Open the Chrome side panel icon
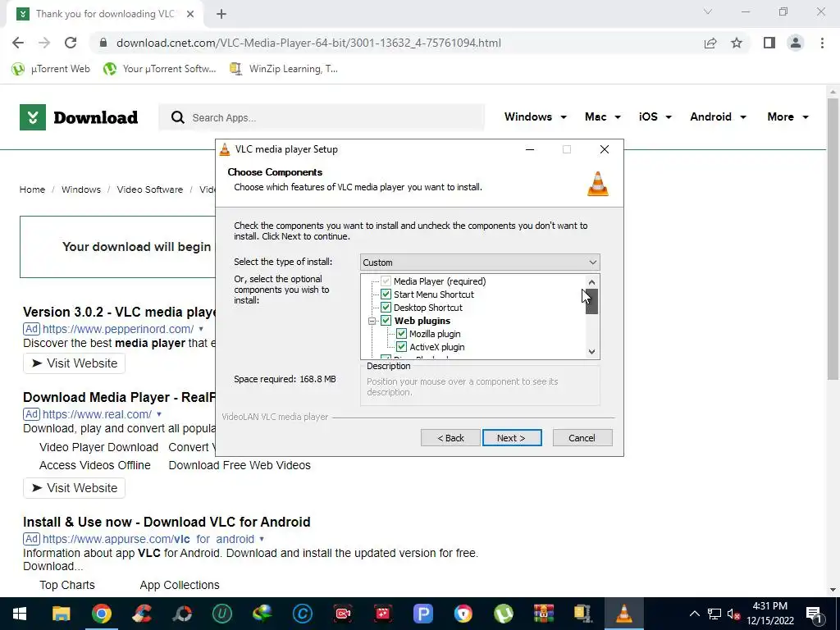 [769, 43]
